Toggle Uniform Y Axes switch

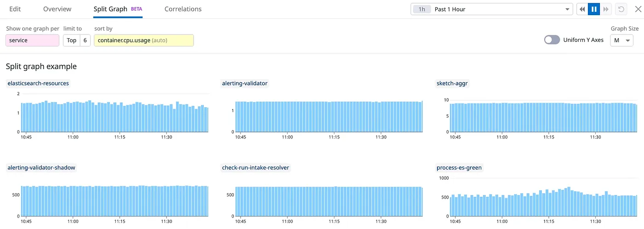(552, 40)
